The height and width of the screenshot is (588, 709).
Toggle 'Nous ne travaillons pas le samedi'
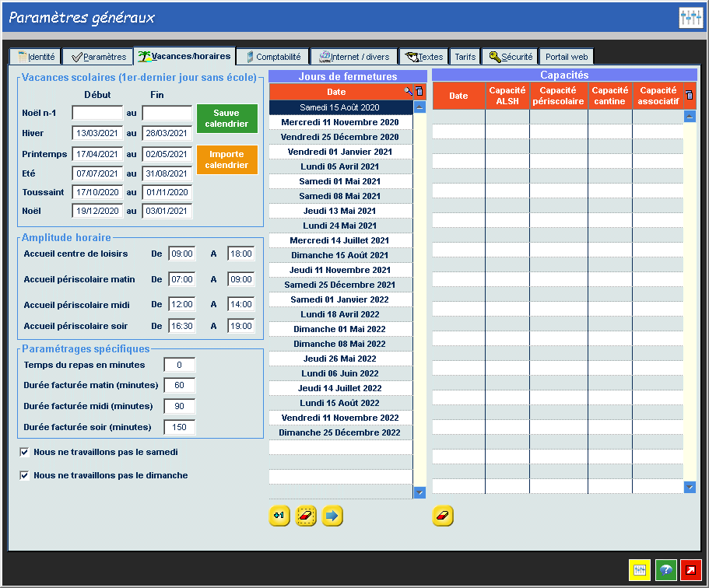click(x=25, y=451)
